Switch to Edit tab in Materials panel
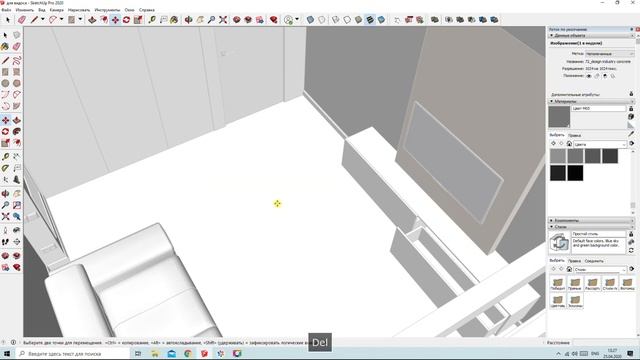The image size is (640, 360). click(x=574, y=135)
